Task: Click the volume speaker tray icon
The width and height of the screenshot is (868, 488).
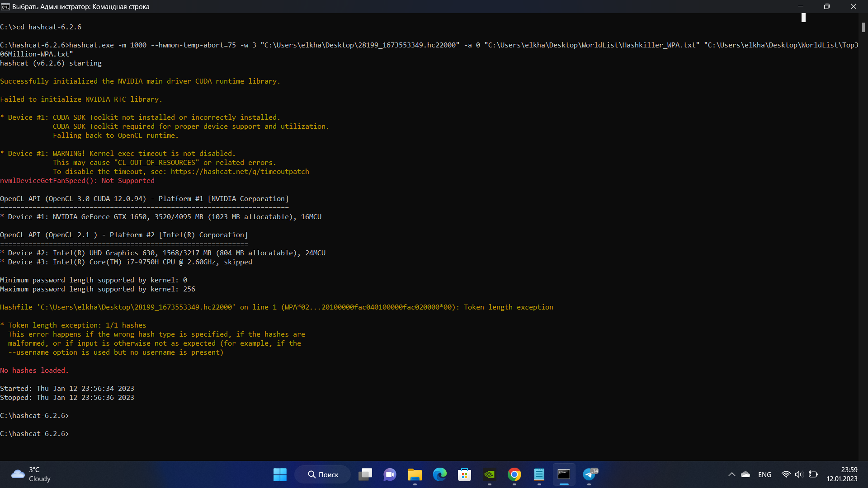Action: [x=799, y=474]
